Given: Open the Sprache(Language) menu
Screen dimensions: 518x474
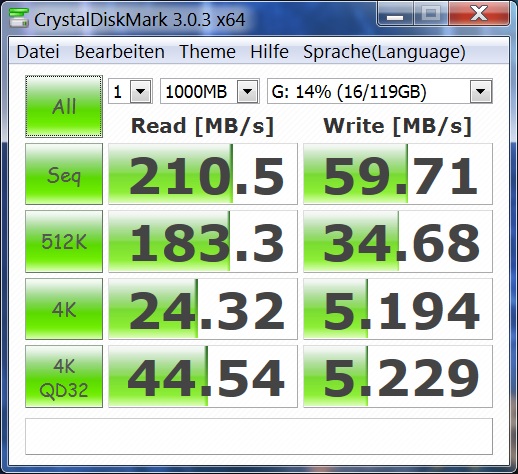Looking at the screenshot, I should tap(384, 52).
